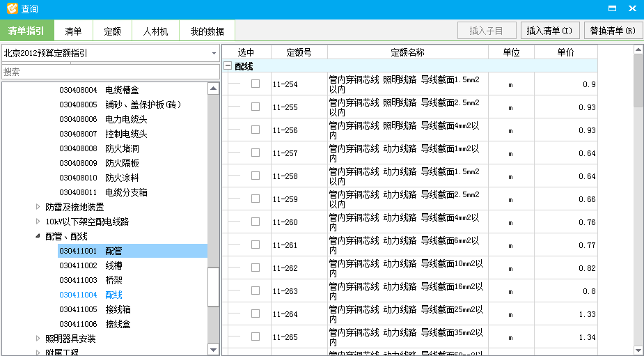Click the 单价 column header
This screenshot has width=644, height=356.
click(565, 52)
